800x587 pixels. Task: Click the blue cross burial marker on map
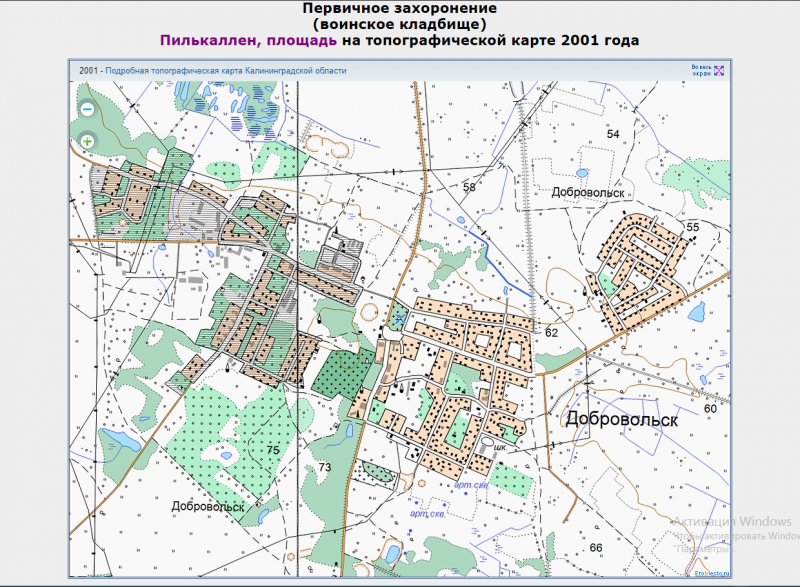pos(399,319)
